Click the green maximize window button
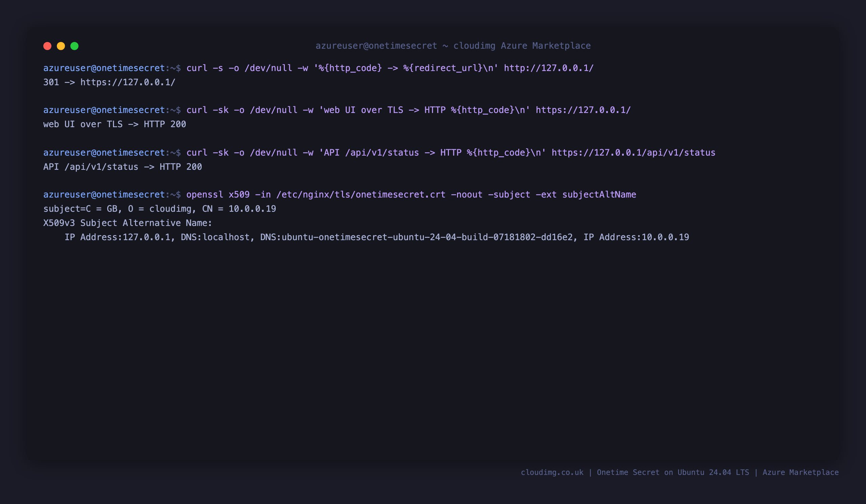Screen dimensions: 866x504 click(x=74, y=46)
